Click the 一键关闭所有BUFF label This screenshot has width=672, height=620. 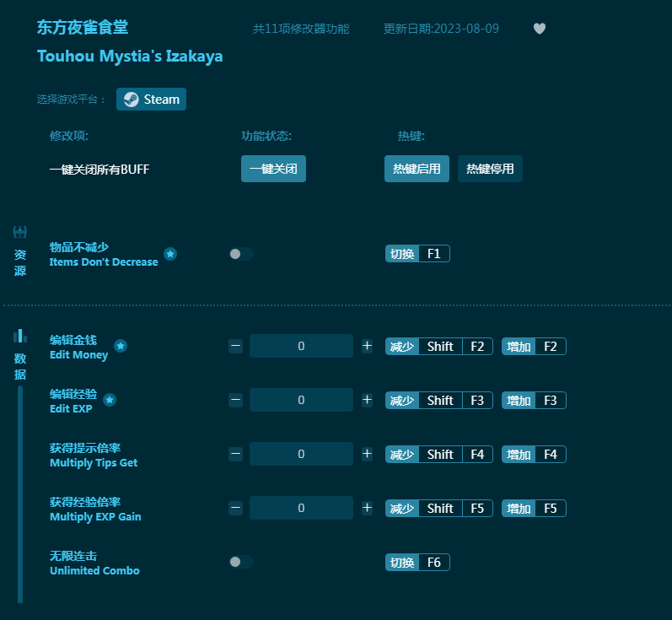(x=99, y=170)
